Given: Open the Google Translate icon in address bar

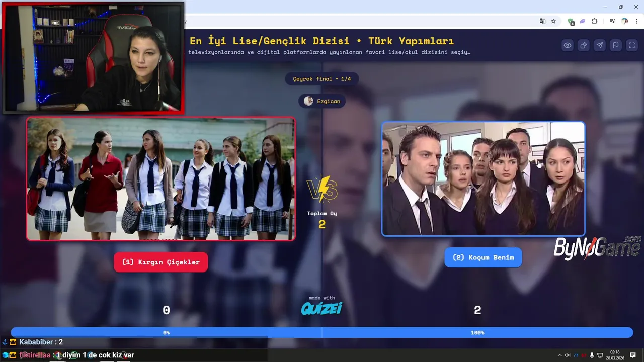Looking at the screenshot, I should [x=542, y=21].
